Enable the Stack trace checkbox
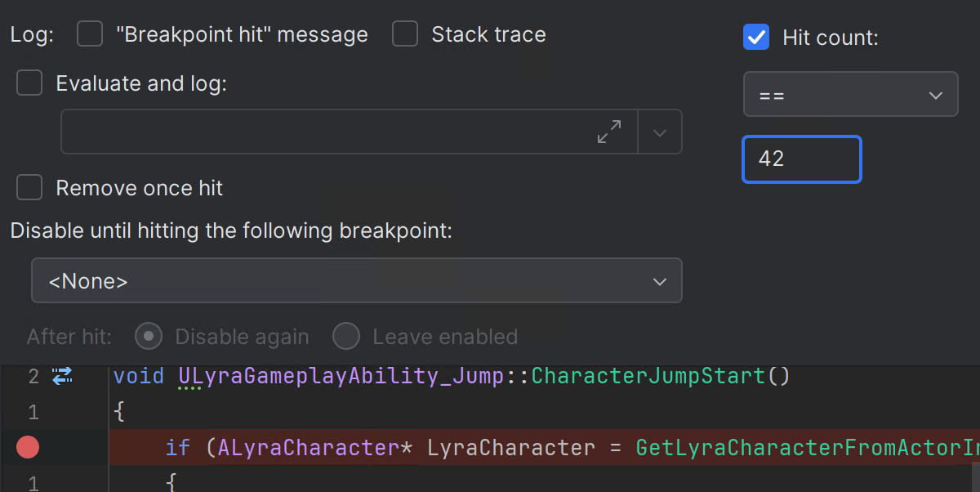Viewport: 980px width, 492px height. 405,34
